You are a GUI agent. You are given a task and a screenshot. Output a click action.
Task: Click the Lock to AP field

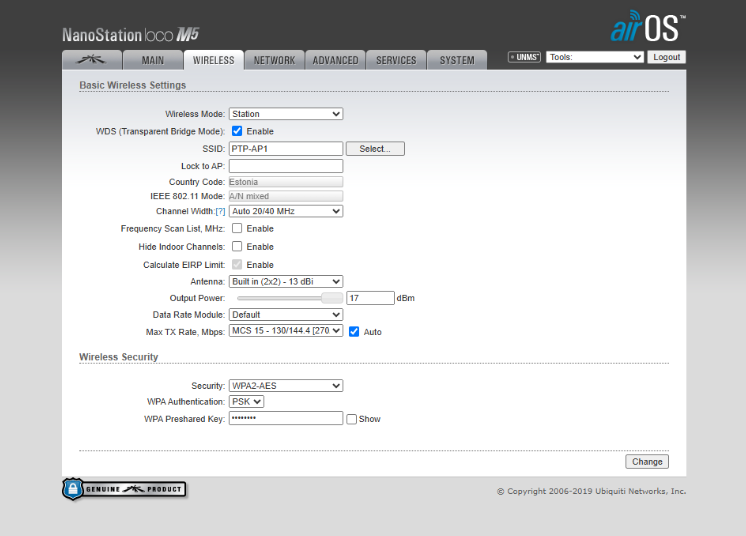click(286, 166)
